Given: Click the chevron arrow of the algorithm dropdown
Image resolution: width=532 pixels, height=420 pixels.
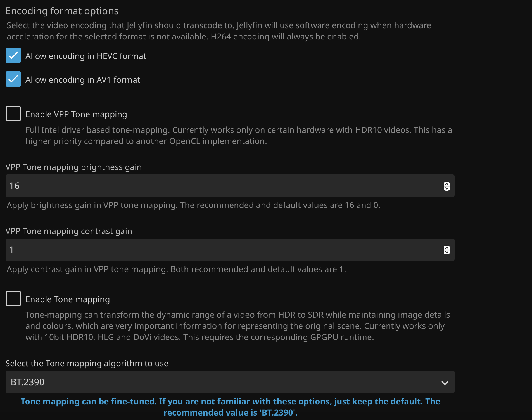Looking at the screenshot, I should click(x=445, y=383).
